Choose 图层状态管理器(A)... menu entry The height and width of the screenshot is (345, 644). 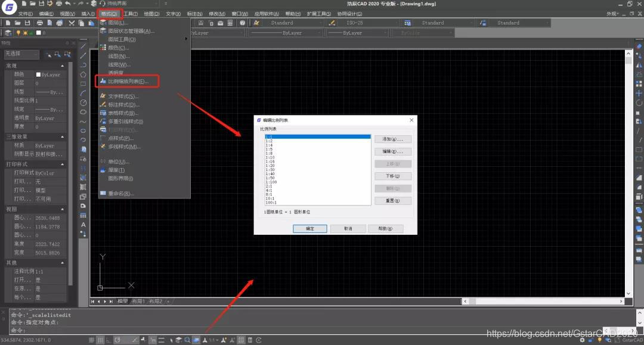tap(131, 31)
